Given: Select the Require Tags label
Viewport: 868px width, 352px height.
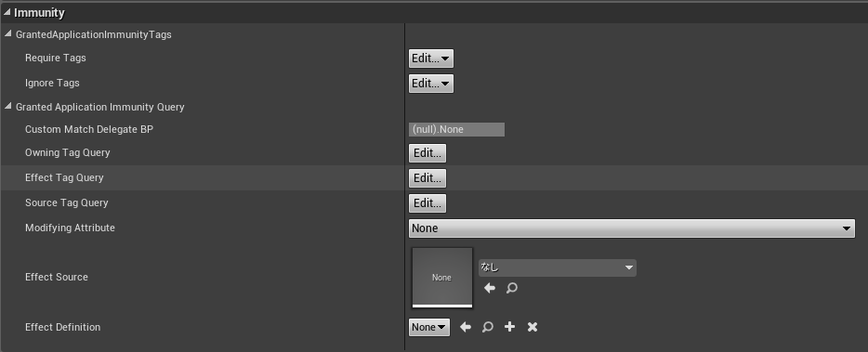Looking at the screenshot, I should (x=56, y=59).
